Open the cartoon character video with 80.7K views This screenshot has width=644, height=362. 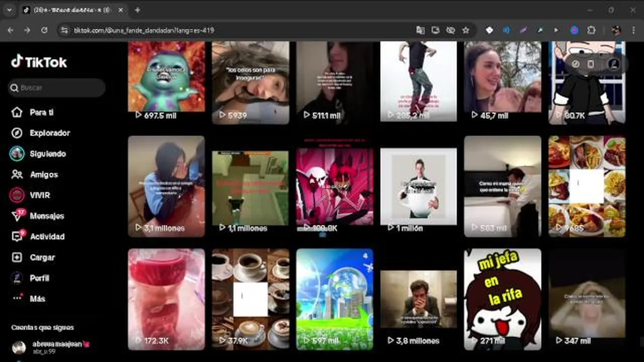coord(587,82)
